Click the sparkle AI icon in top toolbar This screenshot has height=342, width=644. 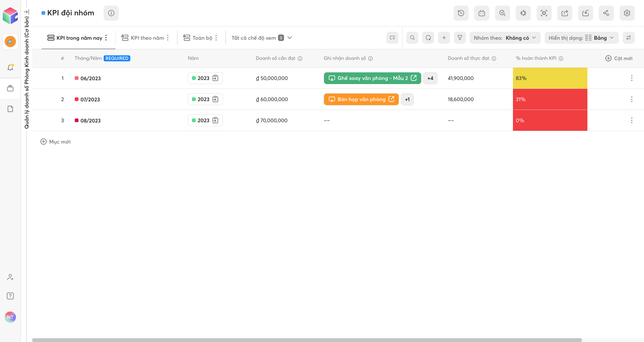point(523,13)
